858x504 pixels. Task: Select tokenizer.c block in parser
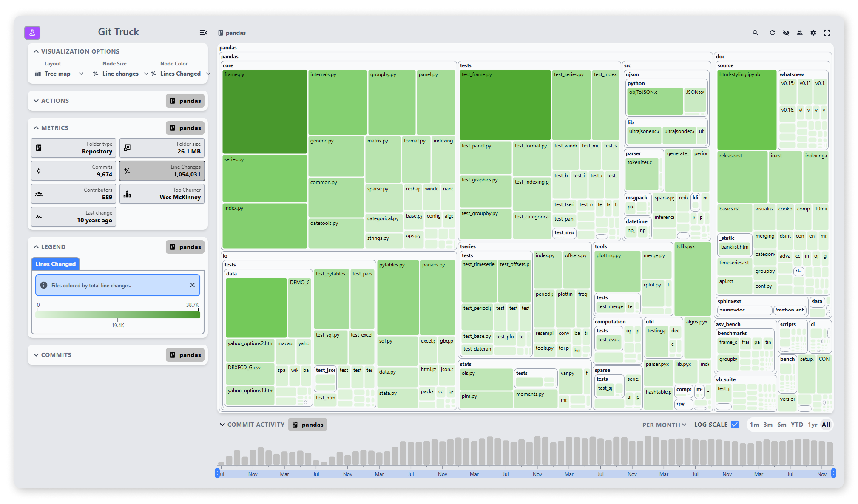point(642,174)
